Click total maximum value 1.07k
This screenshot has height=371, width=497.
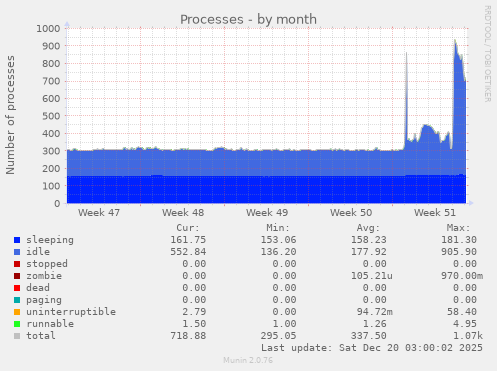tap(468, 336)
